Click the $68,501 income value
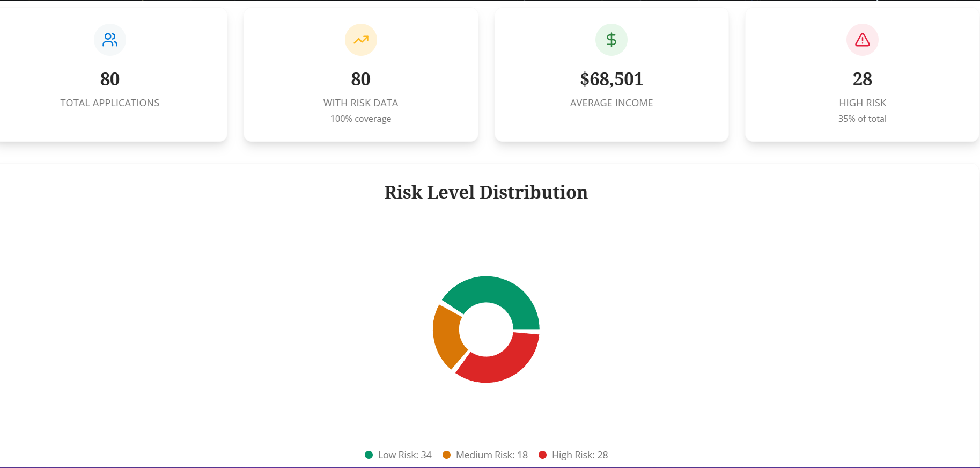980x468 pixels. point(611,79)
